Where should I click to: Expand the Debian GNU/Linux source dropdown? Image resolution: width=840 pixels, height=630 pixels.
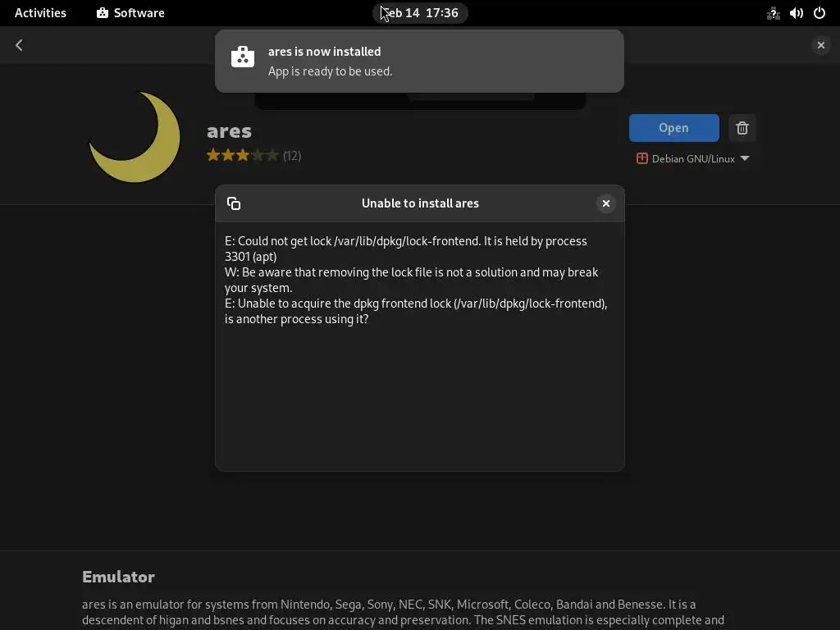coord(692,158)
